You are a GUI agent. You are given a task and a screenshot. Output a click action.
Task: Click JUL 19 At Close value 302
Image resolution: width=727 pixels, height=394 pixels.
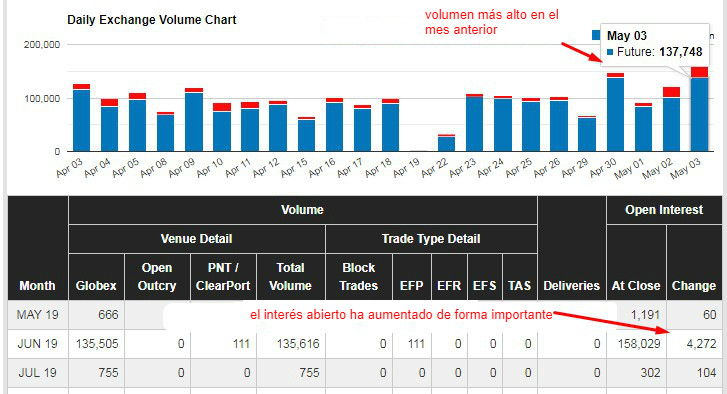tap(649, 373)
